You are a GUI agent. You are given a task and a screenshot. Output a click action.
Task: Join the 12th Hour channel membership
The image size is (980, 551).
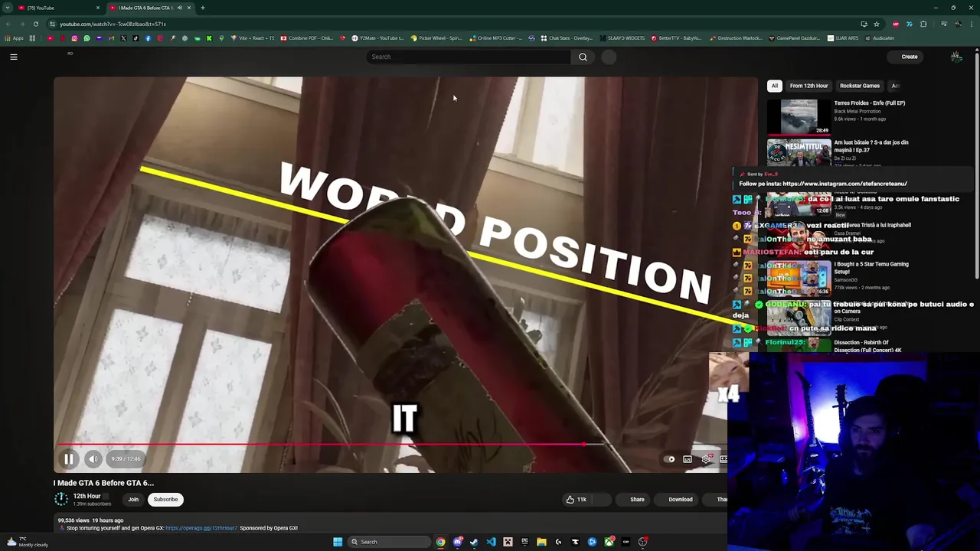point(133,500)
